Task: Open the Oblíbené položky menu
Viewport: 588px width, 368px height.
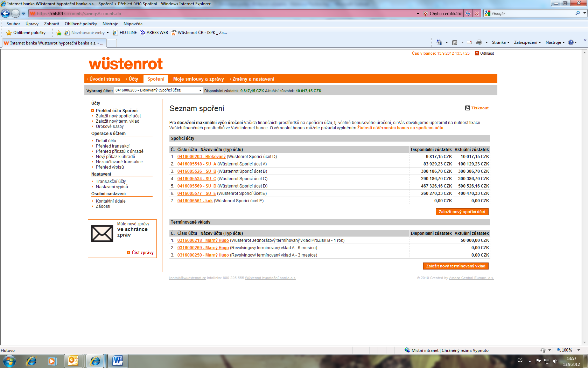Action: pos(81,24)
